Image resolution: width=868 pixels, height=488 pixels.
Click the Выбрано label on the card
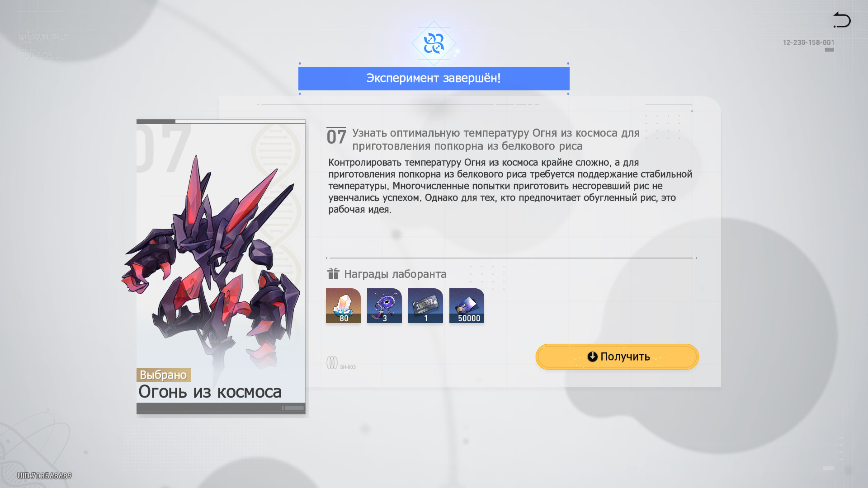click(x=164, y=375)
